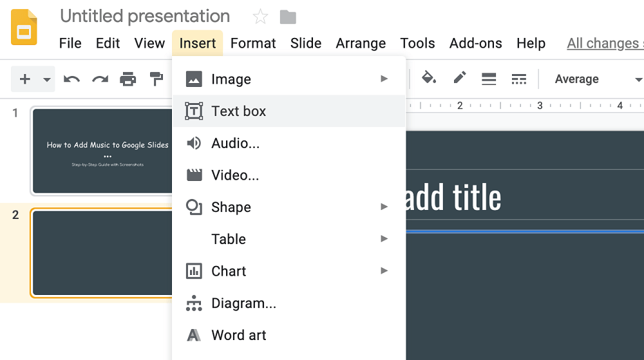Choose Video... from Insert menu
This screenshot has height=360, width=644.
[x=289, y=175]
